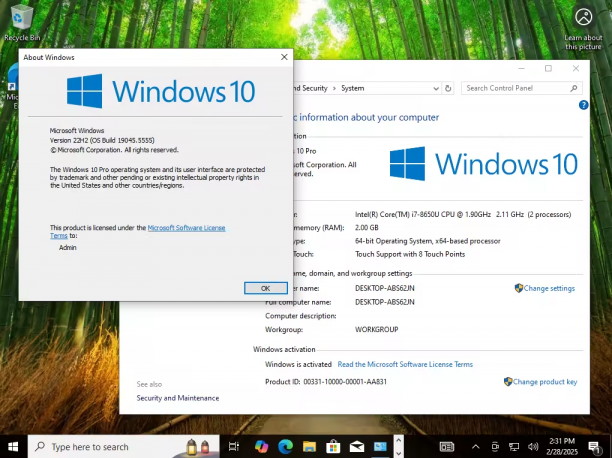This screenshot has height=458, width=612.
Task: Click the 2.00 GB RAM value
Action: [366, 227]
